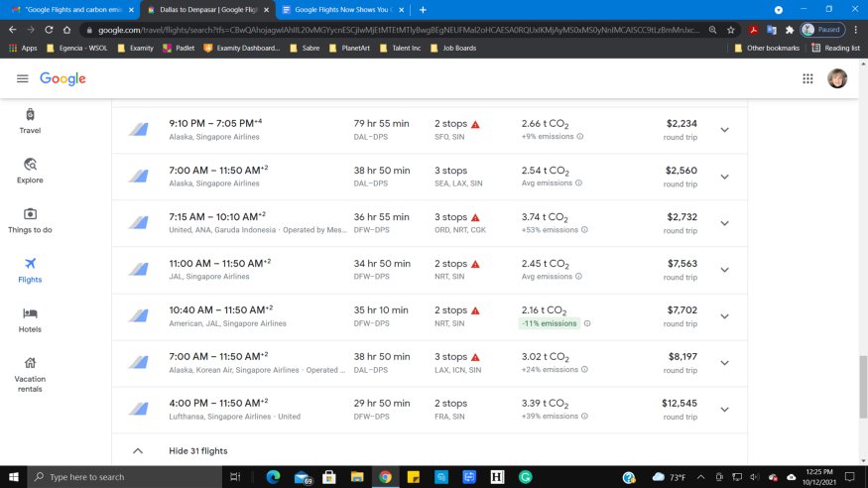Open the Chrome three-dot menu

point(856,30)
